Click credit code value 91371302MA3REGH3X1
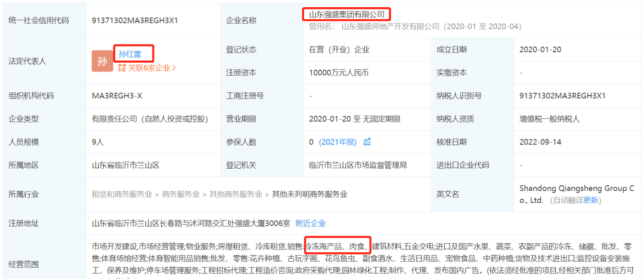 click(135, 20)
